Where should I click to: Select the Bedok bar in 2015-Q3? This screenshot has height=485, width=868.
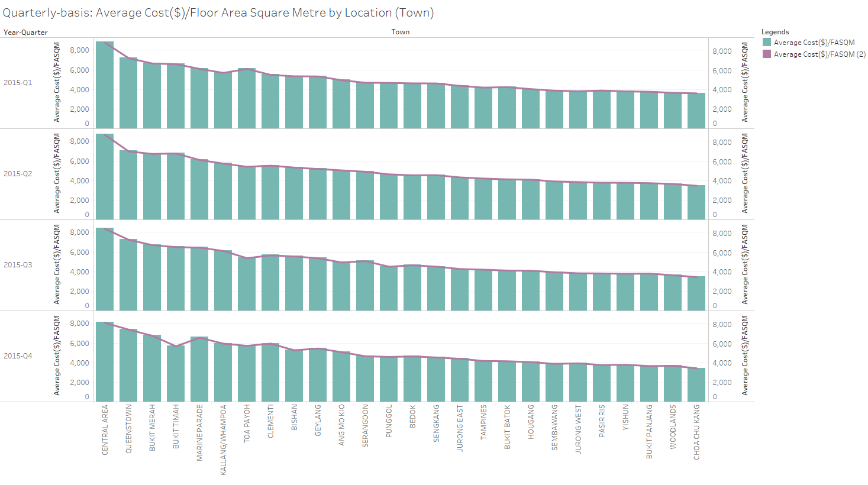[412, 288]
